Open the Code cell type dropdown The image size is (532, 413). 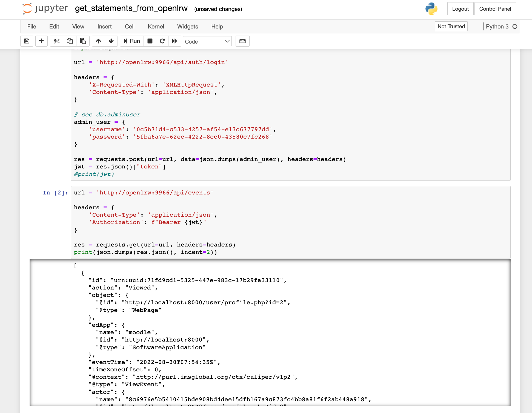[207, 41]
